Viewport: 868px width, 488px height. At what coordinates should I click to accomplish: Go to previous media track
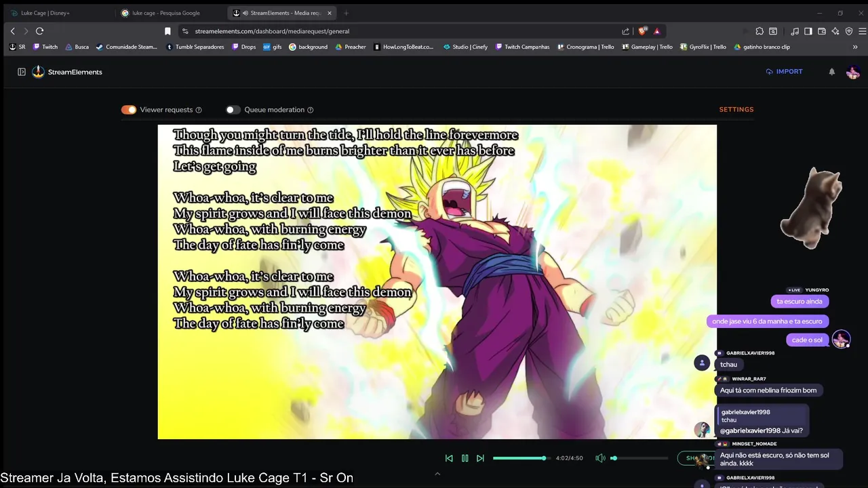coord(449,458)
